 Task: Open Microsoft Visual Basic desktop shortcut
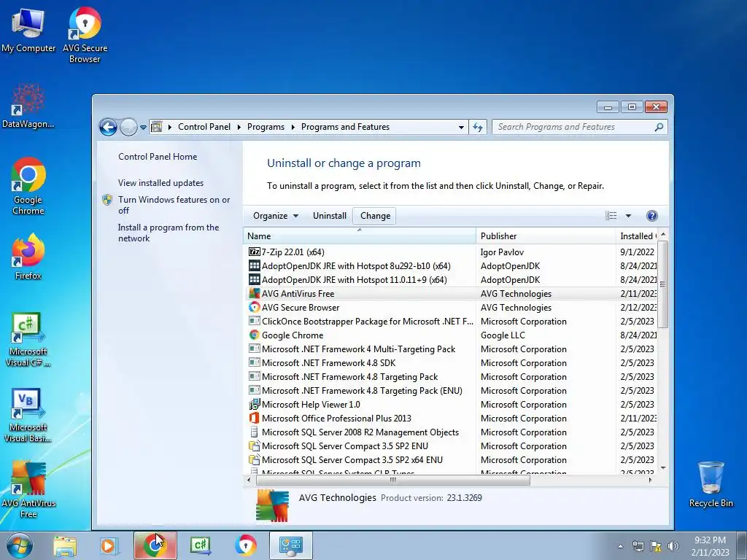(28, 416)
